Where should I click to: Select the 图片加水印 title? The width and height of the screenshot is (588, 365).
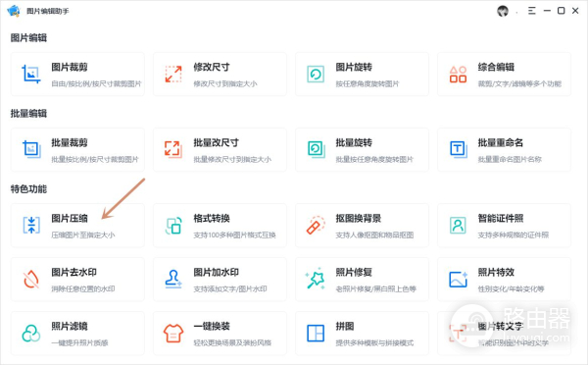click(216, 272)
